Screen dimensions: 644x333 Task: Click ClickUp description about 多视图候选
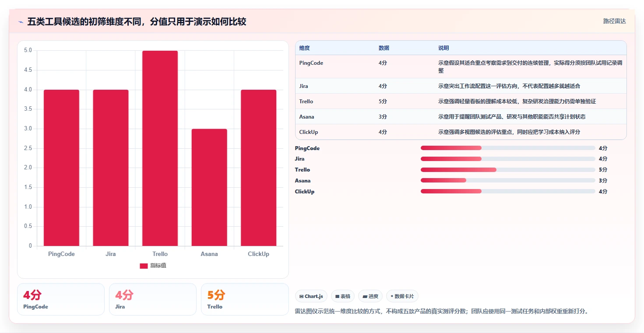(509, 132)
